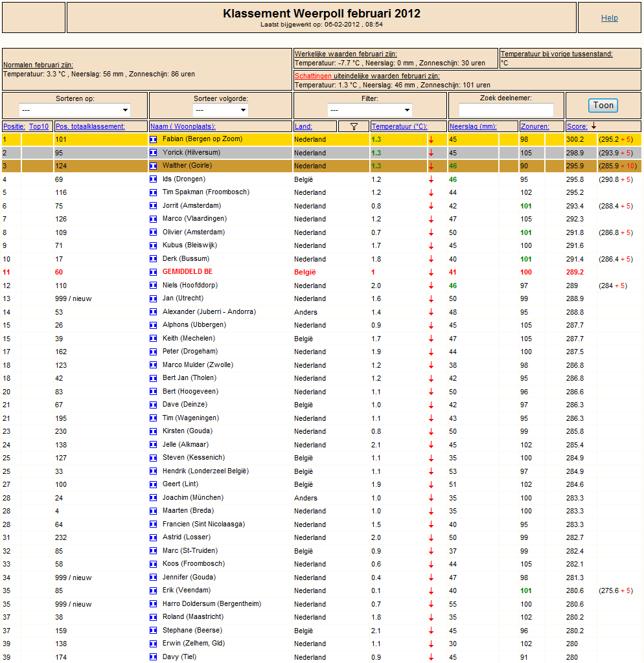This screenshot has height=663, width=644.
Task: Click the blue icon beside Kubus (Bleiswijk)
Action: tap(153, 245)
